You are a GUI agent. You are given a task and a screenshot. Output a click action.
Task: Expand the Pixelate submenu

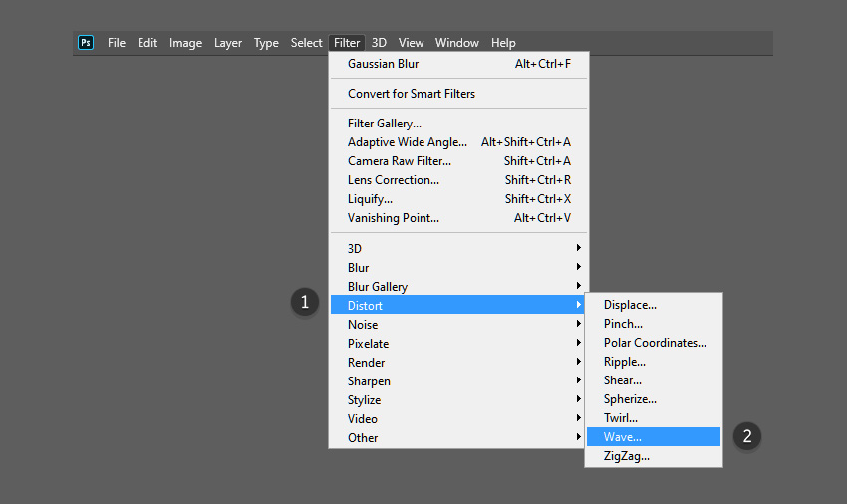point(457,343)
